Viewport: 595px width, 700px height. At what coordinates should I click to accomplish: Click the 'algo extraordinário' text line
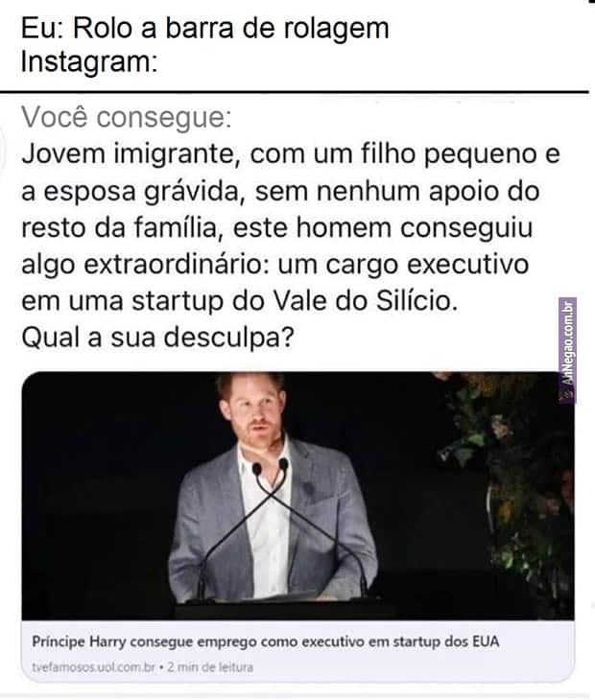(x=275, y=264)
